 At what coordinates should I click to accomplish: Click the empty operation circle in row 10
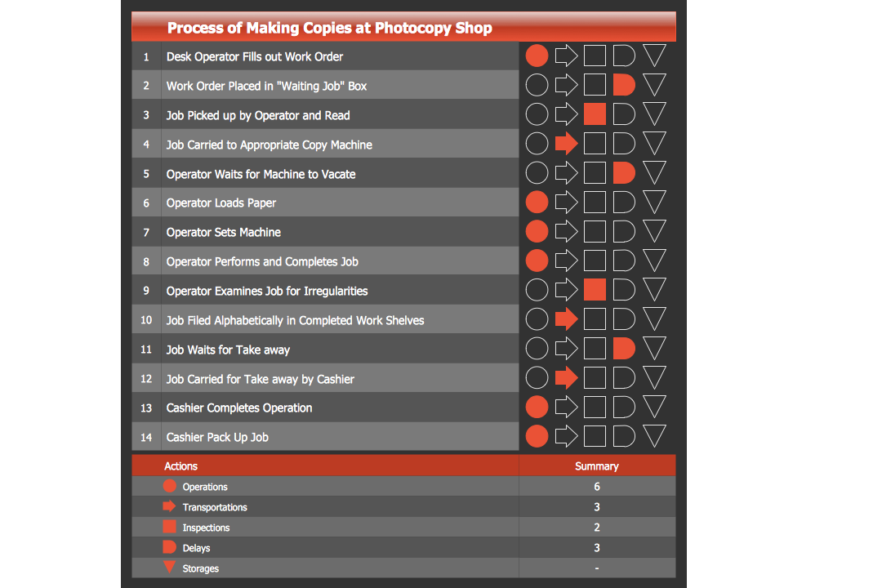click(537, 319)
